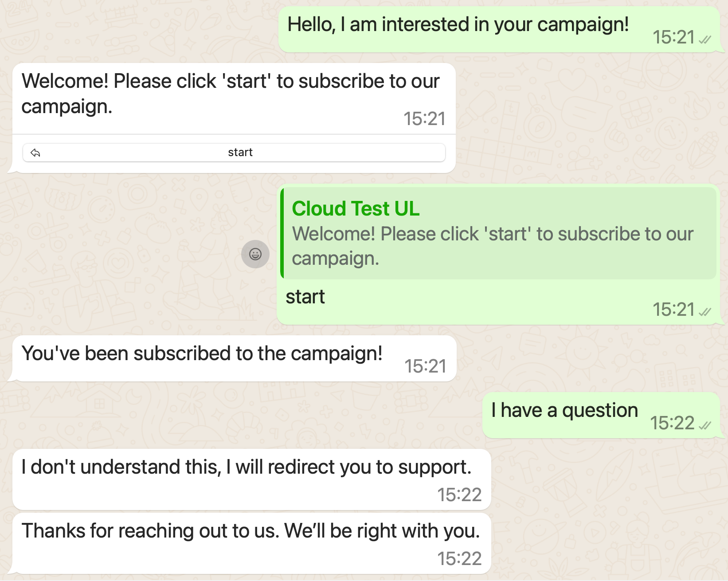The height and width of the screenshot is (581, 728).
Task: Open the quoted Cloud Test UL message
Action: coord(499,233)
